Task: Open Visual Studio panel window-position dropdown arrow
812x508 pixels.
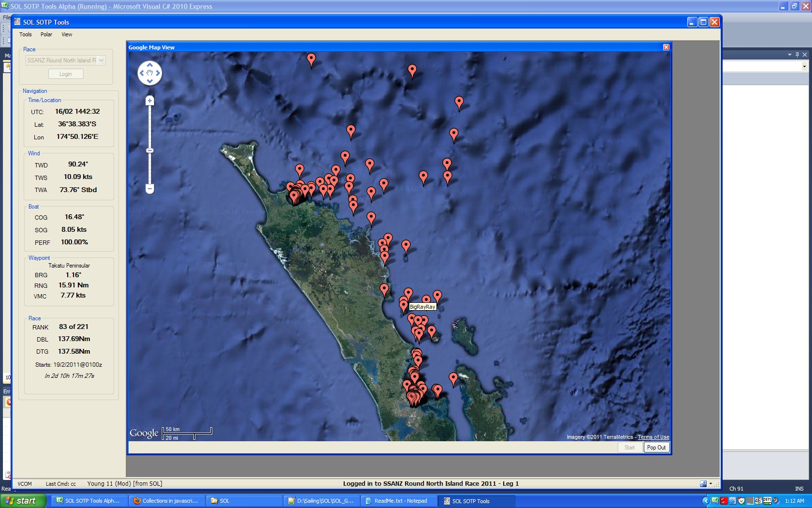Action: click(x=790, y=55)
